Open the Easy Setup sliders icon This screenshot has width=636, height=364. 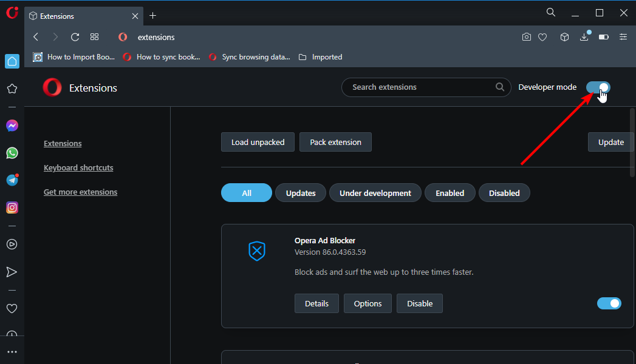click(x=623, y=37)
